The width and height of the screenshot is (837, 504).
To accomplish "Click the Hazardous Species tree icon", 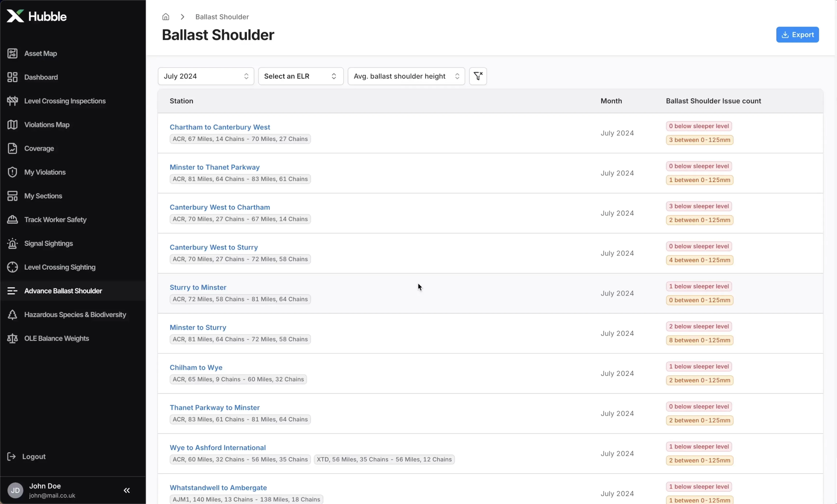I will point(13,315).
